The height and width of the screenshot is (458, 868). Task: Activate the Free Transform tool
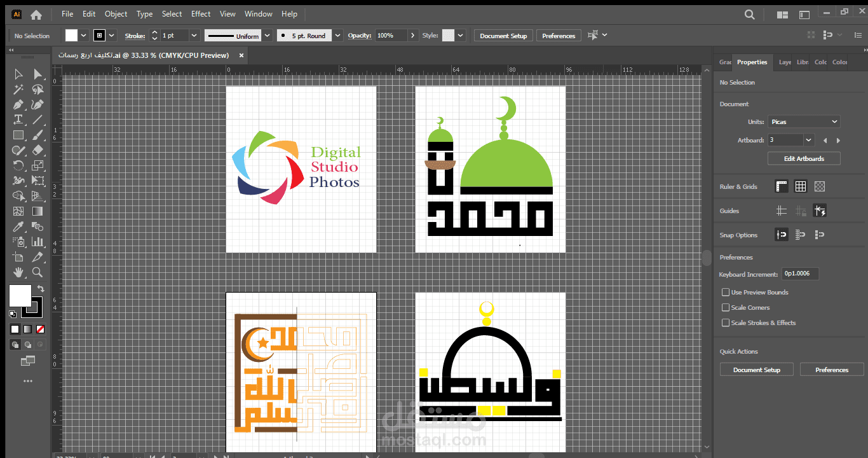37,181
